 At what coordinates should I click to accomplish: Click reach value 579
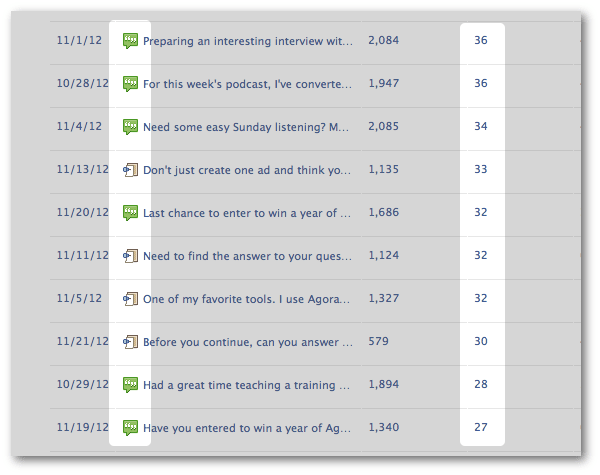378,341
